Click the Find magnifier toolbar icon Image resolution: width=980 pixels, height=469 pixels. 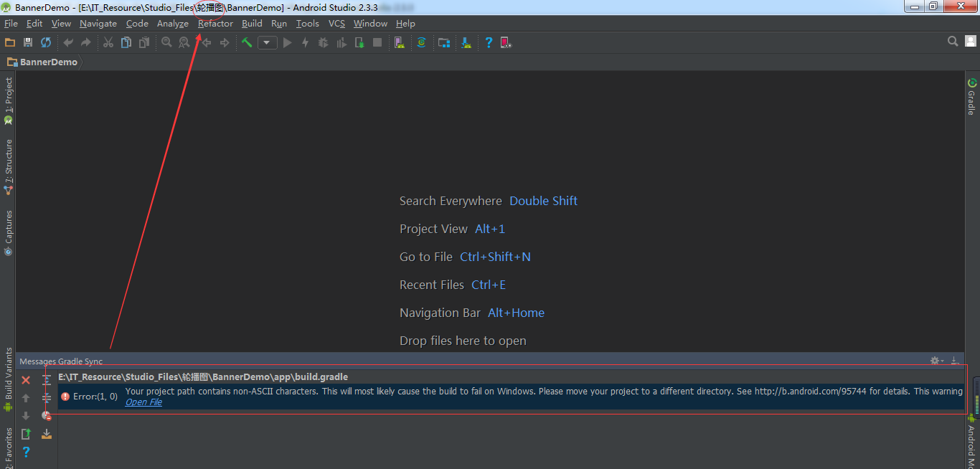tap(166, 42)
